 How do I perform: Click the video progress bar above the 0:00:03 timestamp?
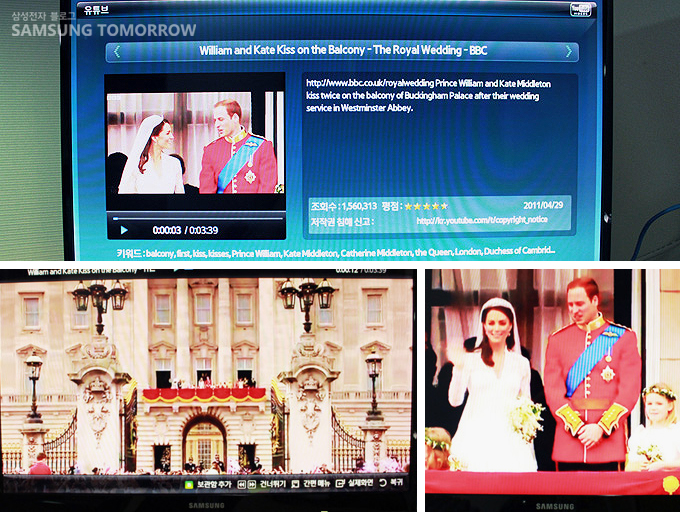(x=197, y=216)
